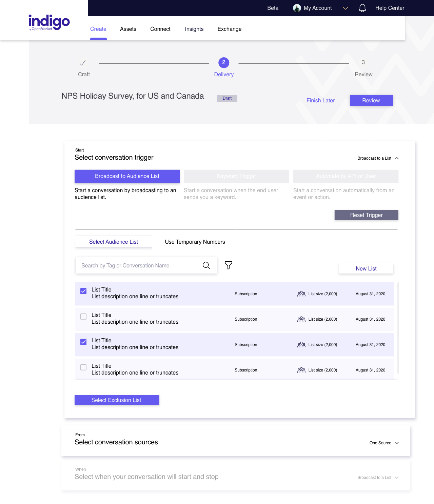Viewport: 434px width, 504px height.
Task: Choose the Keyword Trigger option
Action: click(236, 176)
